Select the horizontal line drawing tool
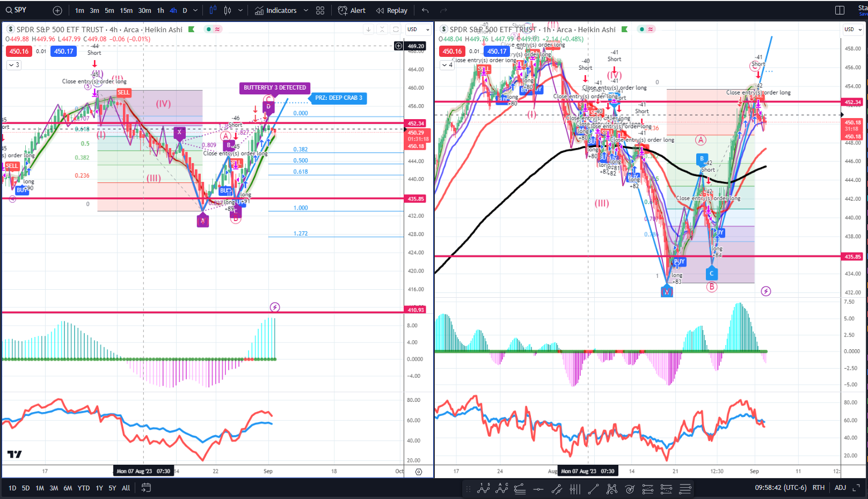 pyautogui.click(x=538, y=489)
